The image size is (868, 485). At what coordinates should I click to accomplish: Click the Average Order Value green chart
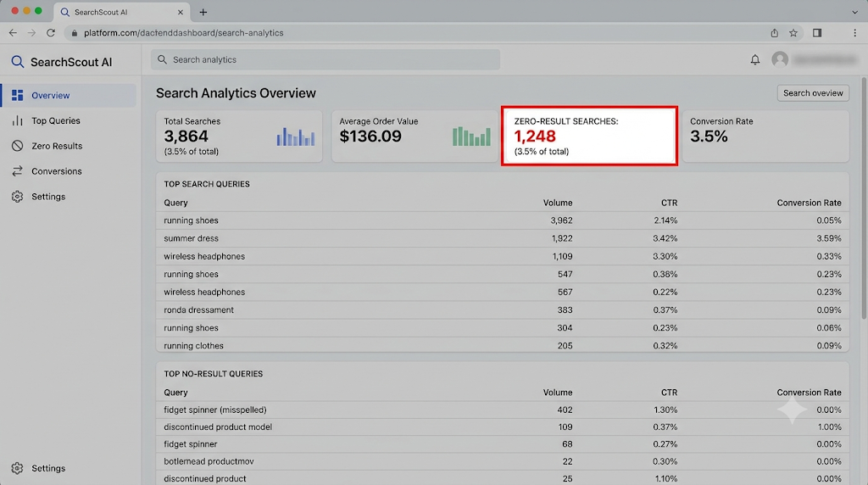tap(471, 137)
